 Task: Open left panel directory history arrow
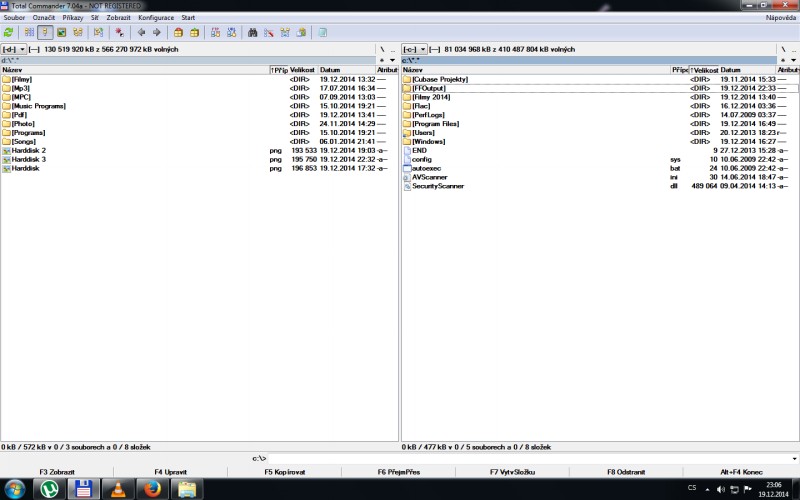392,60
